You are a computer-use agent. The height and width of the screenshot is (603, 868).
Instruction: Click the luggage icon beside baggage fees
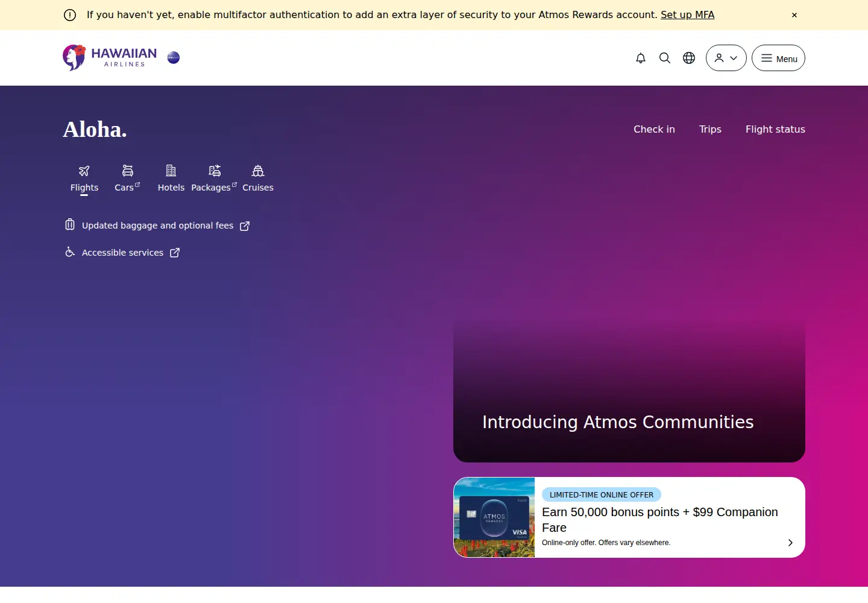[x=70, y=225]
